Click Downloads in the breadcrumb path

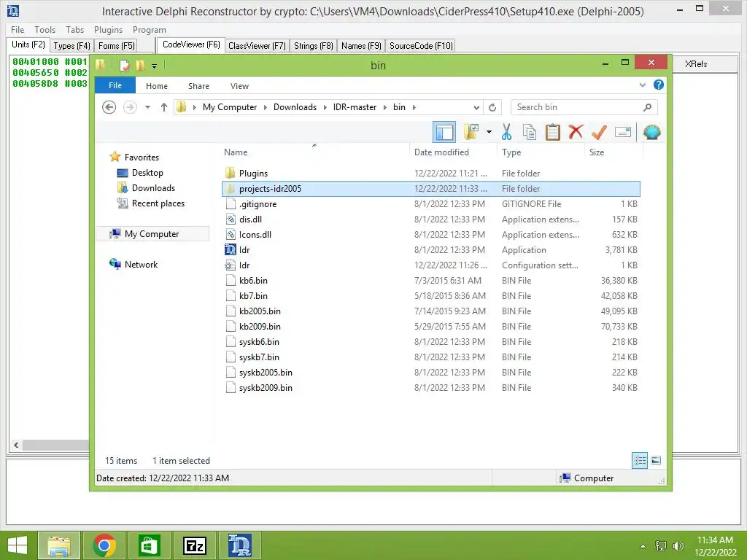pyautogui.click(x=295, y=107)
